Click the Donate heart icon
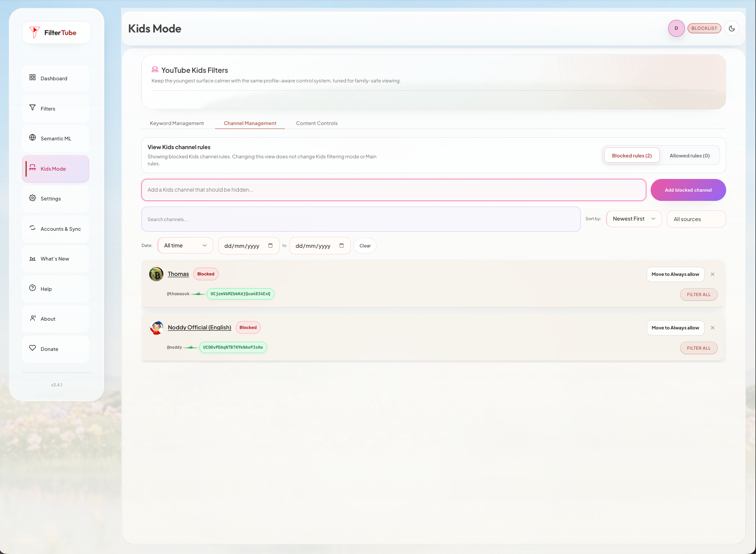Image resolution: width=756 pixels, height=554 pixels. [x=32, y=348]
